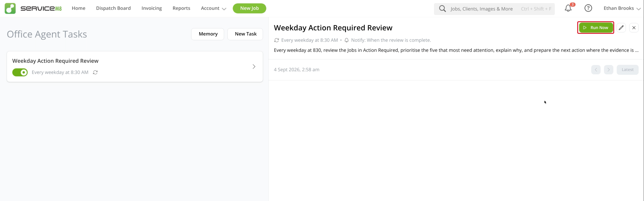Open the Ethan Brooks user dropdown

(x=622, y=8)
